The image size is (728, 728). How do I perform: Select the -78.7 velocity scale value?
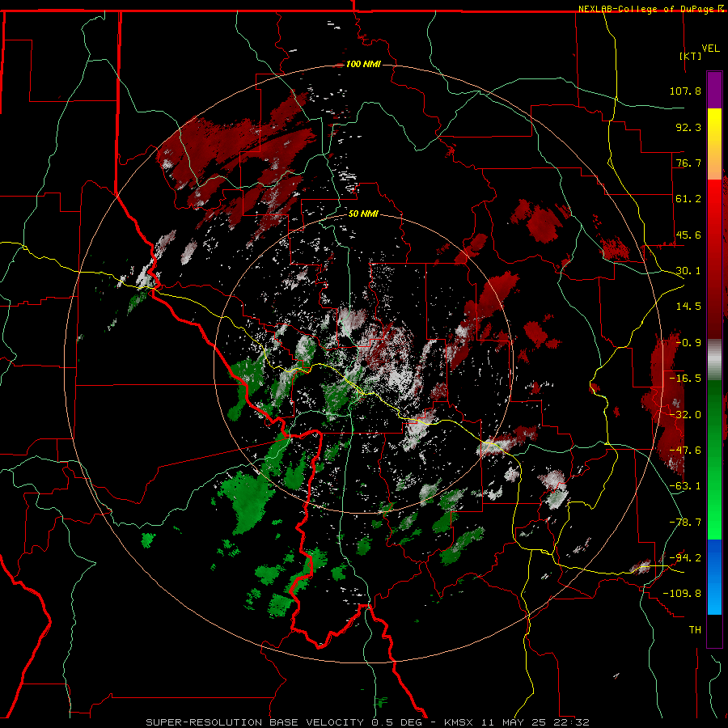[x=685, y=523]
